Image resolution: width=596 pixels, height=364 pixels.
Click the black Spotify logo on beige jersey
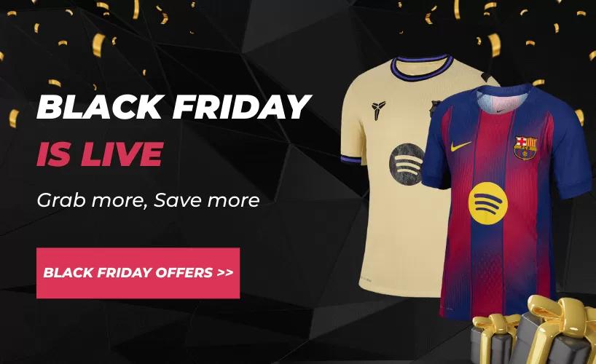point(406,164)
